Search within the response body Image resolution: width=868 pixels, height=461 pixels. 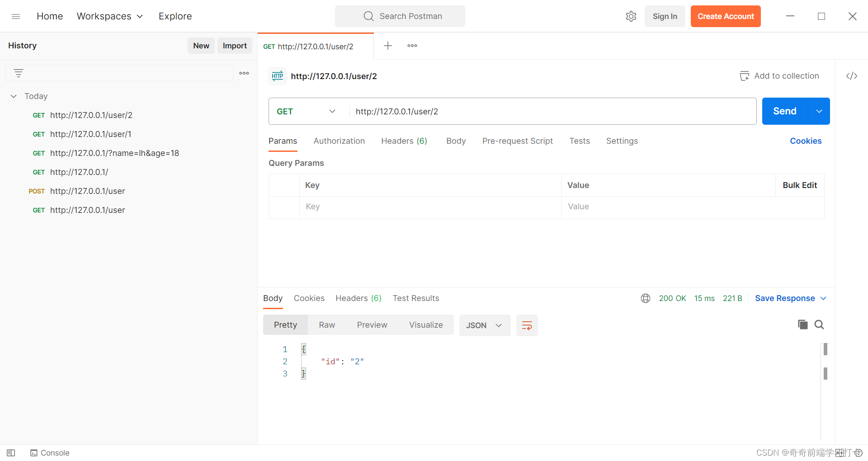click(x=819, y=325)
